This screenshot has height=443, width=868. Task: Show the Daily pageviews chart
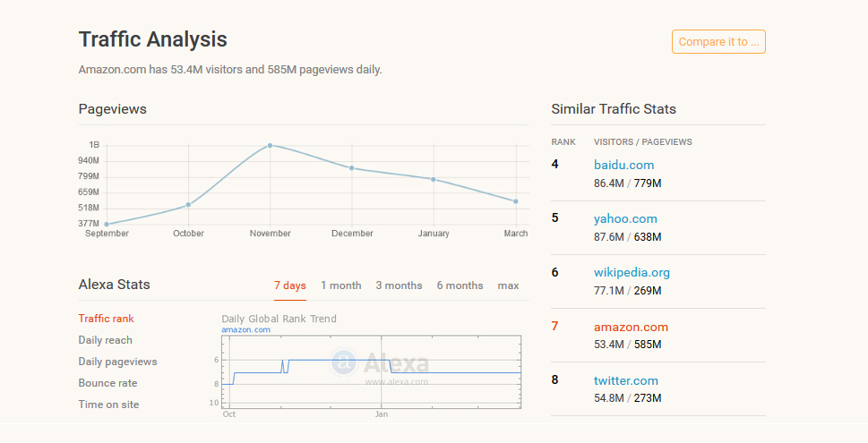click(x=117, y=362)
